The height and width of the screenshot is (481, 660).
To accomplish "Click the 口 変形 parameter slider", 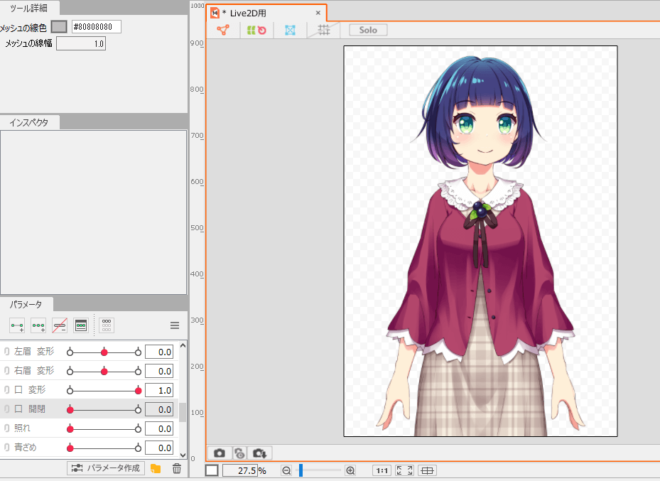I will (103, 389).
